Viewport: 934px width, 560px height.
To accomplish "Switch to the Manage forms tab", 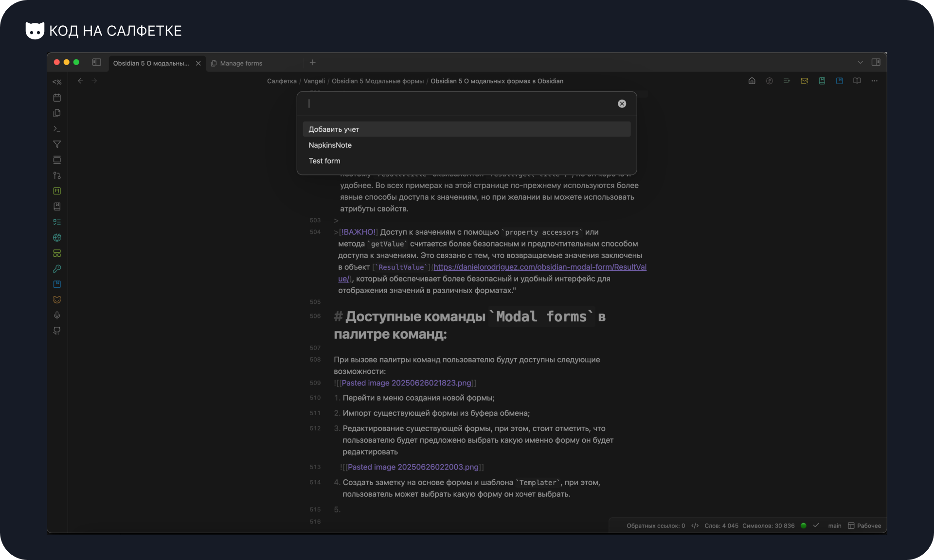I will click(241, 63).
